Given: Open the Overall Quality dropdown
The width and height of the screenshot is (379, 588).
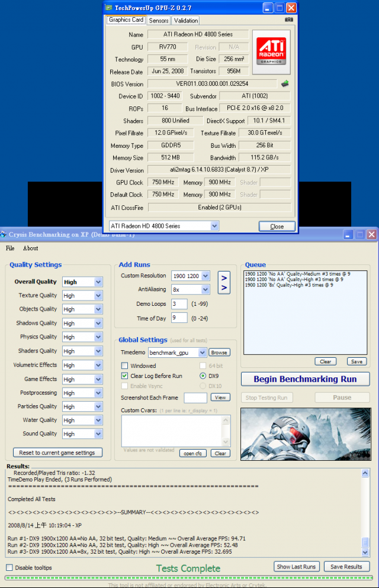Looking at the screenshot, I should (x=98, y=282).
